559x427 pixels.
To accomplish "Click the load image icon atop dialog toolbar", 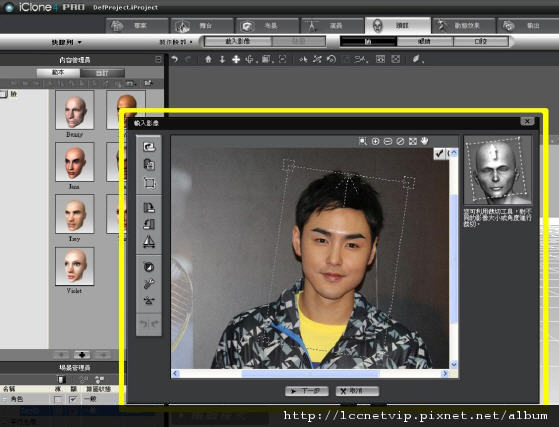I will pyautogui.click(x=149, y=147).
